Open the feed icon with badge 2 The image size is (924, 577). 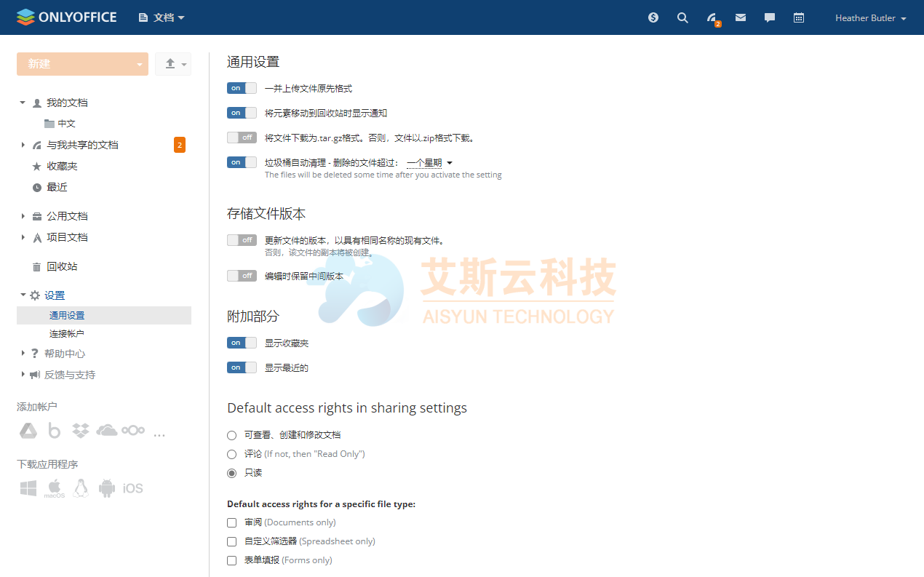tap(712, 17)
